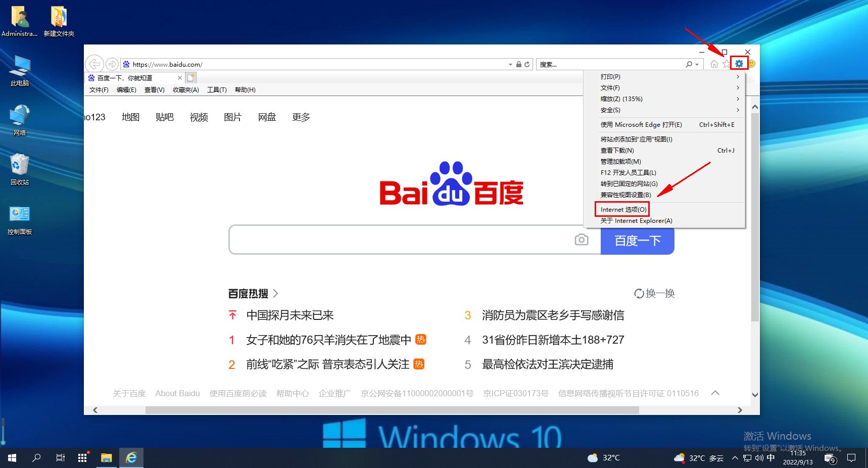Open the 查看(V) menu

[155, 90]
